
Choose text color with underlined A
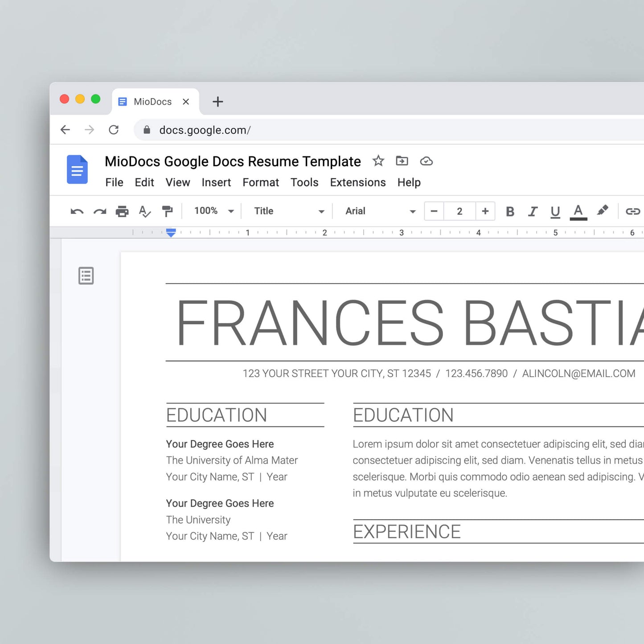pos(578,211)
